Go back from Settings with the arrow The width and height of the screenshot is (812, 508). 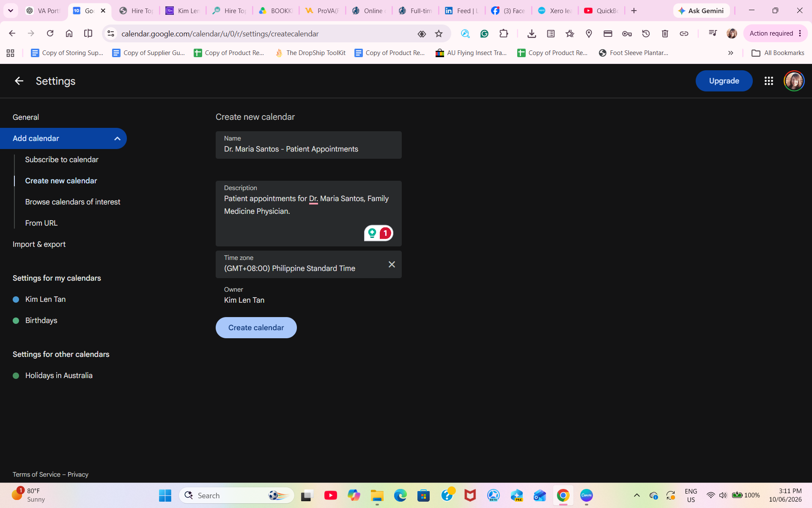pyautogui.click(x=19, y=81)
